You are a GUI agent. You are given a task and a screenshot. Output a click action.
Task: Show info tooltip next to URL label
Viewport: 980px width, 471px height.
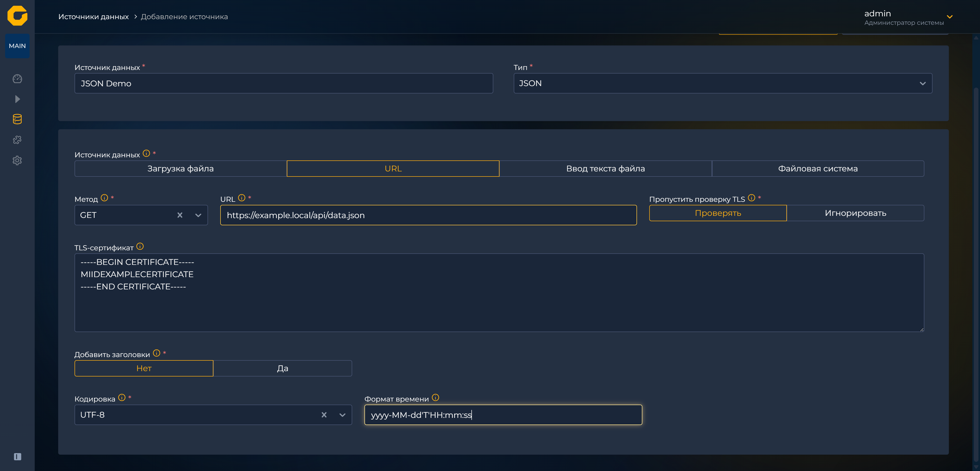(x=242, y=198)
